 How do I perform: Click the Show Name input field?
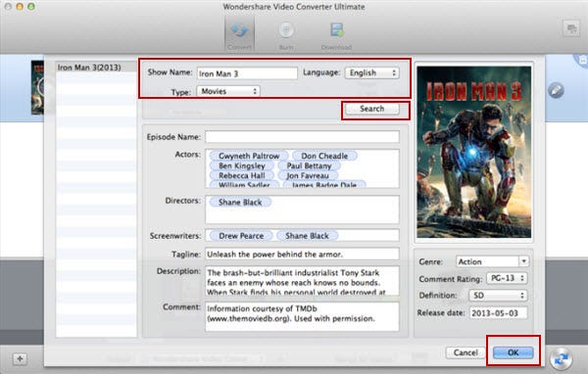click(x=247, y=73)
